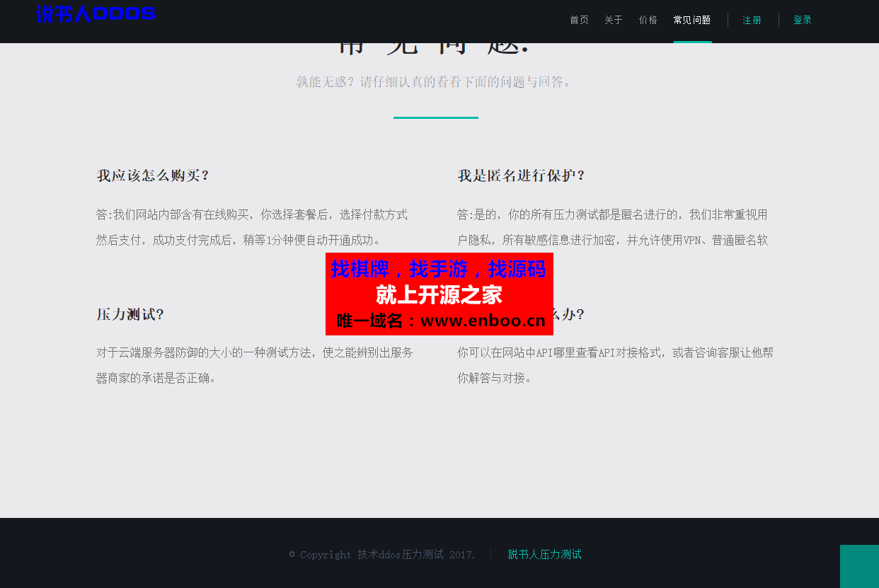Open the 说书人压力测试 footer link
879x588 pixels.
coord(545,554)
